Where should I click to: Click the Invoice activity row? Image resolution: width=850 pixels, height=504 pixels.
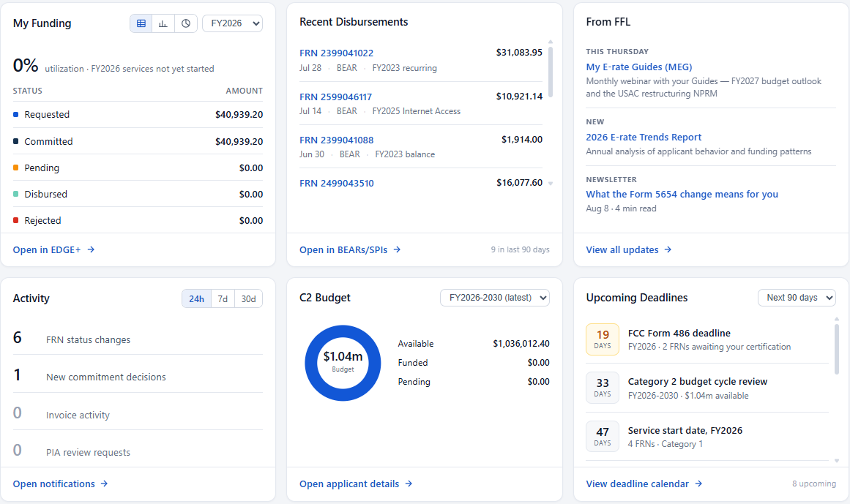coord(138,413)
